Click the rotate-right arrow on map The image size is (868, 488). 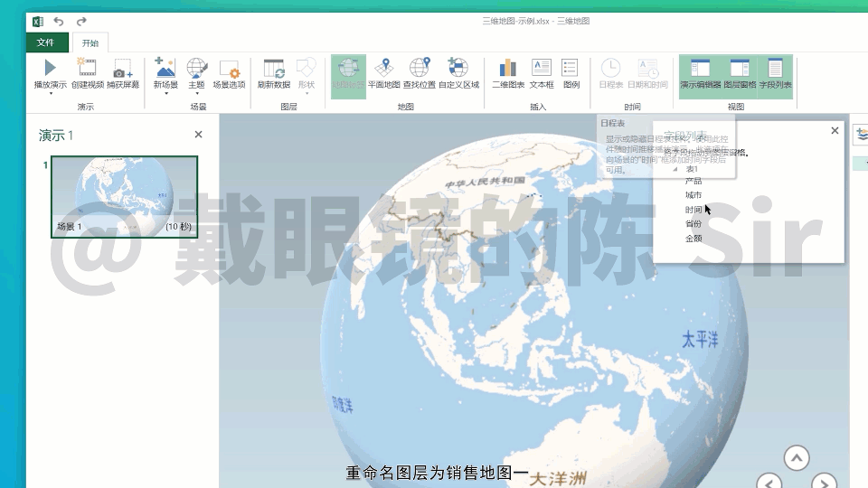pos(825,482)
